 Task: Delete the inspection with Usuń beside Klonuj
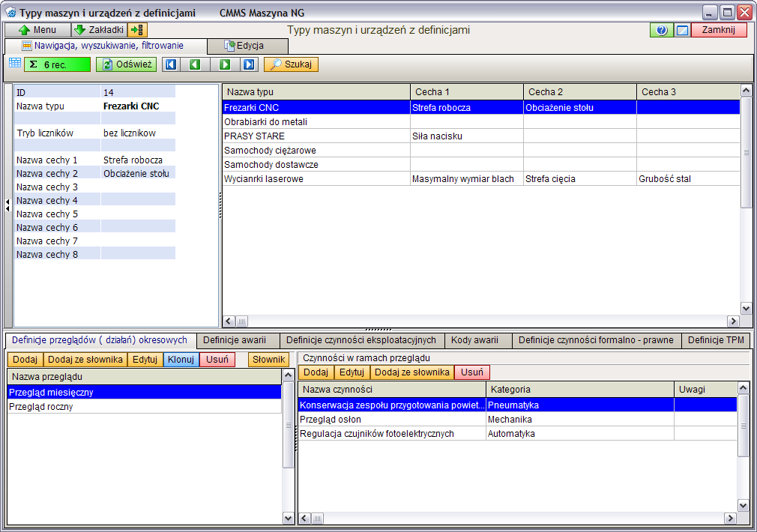tap(217, 359)
